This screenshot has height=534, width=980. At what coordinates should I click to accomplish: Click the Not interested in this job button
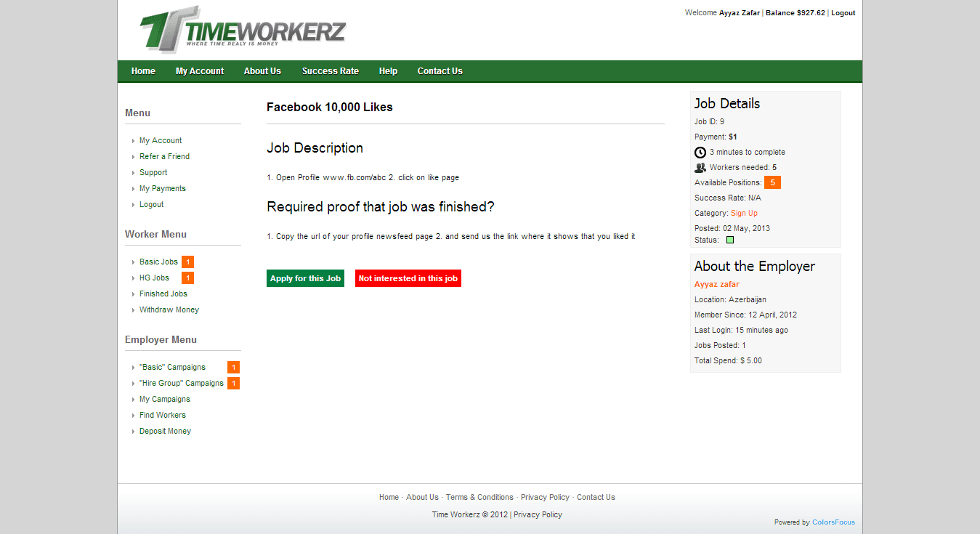tap(408, 278)
